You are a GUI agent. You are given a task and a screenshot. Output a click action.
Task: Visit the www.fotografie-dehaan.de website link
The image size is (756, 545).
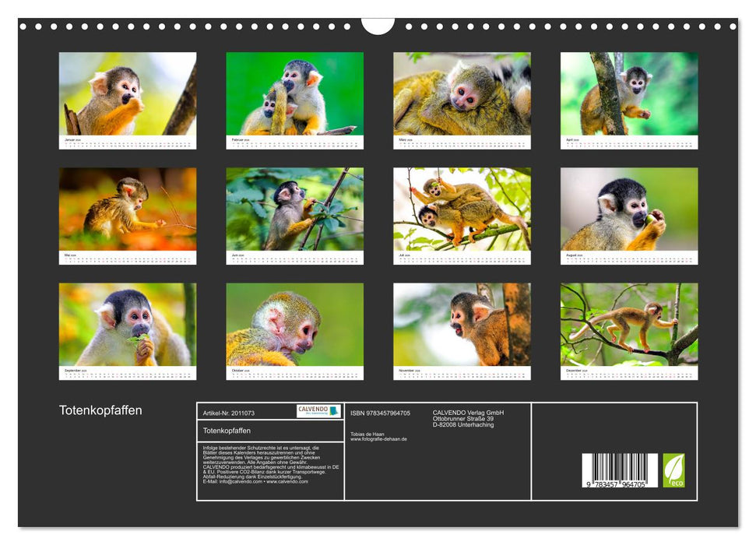coord(378,439)
